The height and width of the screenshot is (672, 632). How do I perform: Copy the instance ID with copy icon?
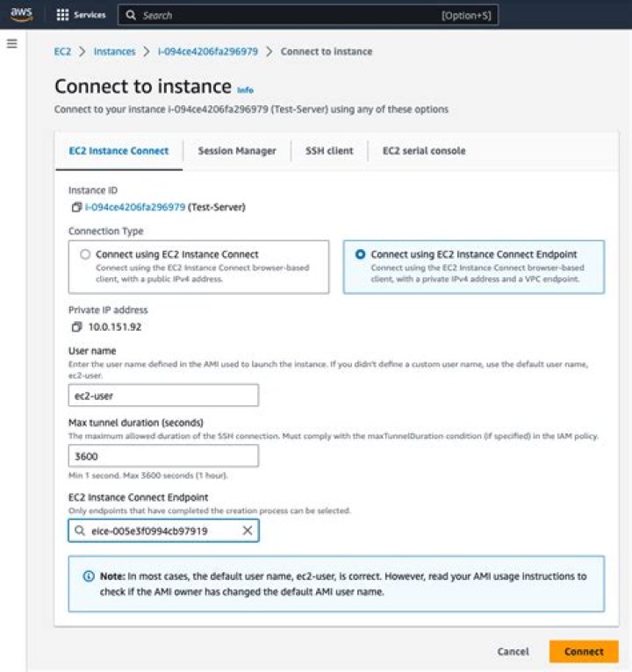(x=76, y=208)
